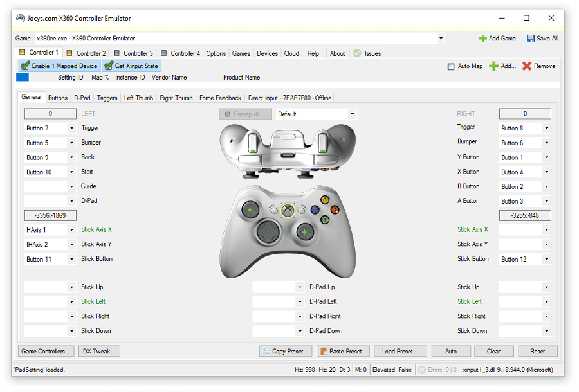Expand D-Pad Up mapping dropdown

pyautogui.click(x=300, y=287)
